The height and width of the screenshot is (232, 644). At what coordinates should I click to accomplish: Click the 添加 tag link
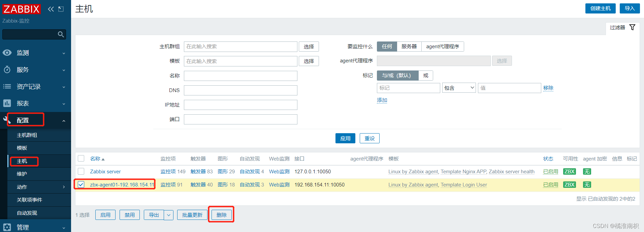(382, 100)
